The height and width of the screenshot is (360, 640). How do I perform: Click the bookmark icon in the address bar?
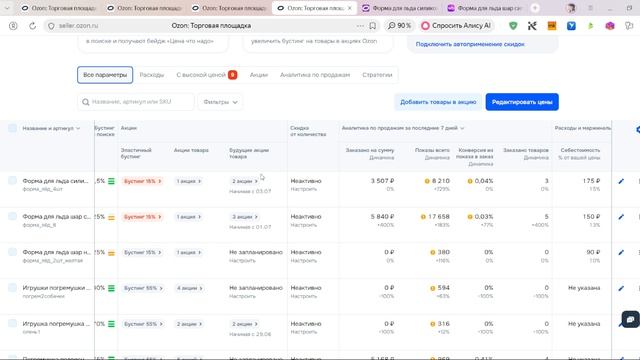pos(372,26)
